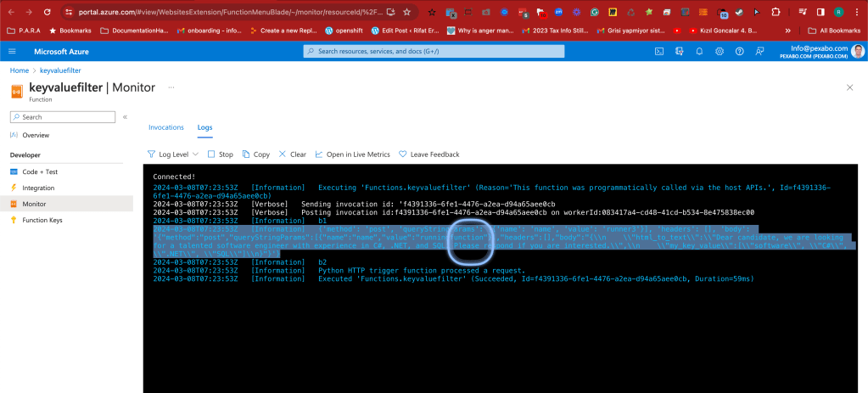Open the onboarding - info Gmail bookmark
868x393 pixels.
pos(210,31)
